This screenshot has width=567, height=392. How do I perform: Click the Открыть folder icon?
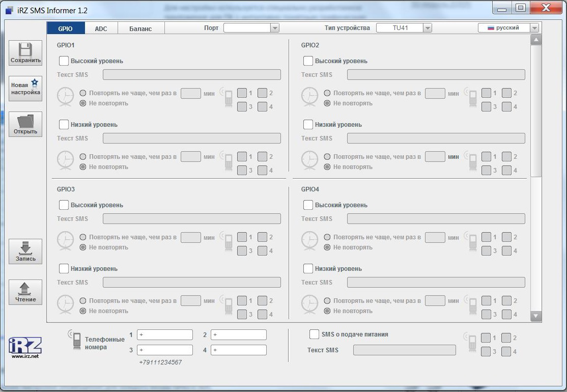tap(25, 121)
